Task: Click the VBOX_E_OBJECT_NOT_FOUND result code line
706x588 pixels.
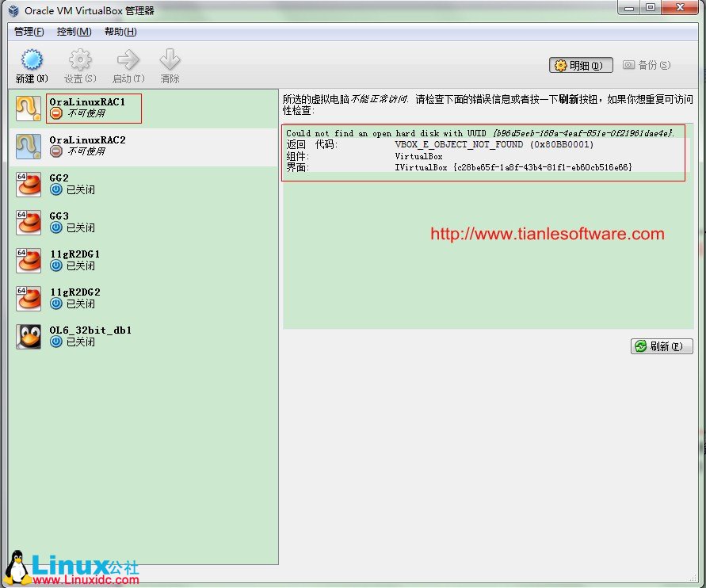Action: pyautogui.click(x=494, y=144)
